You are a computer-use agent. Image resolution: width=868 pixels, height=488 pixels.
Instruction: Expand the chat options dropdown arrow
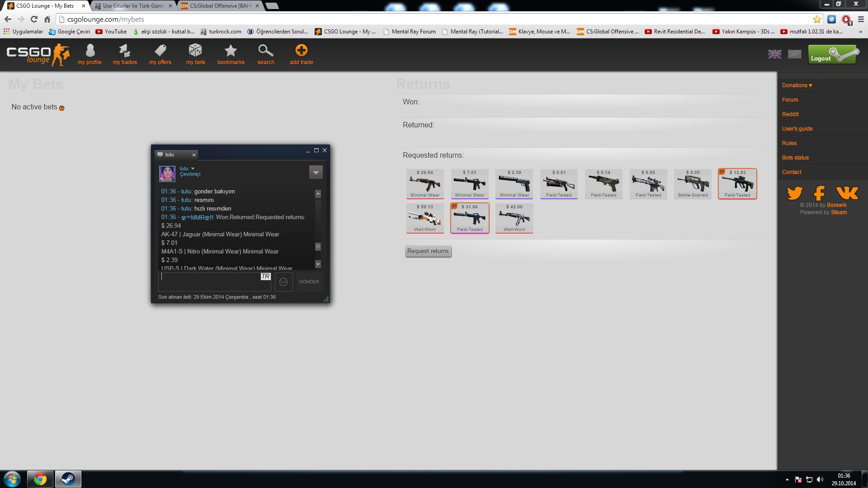click(316, 172)
